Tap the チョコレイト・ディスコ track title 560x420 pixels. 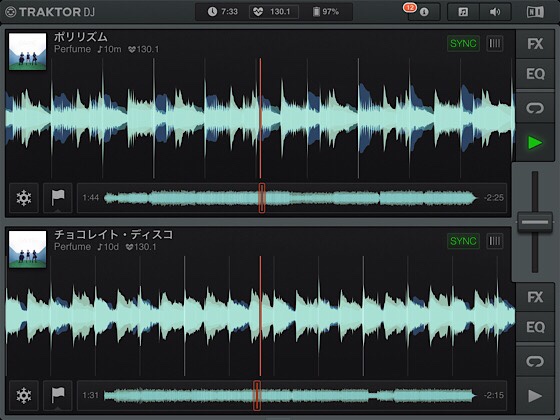tap(114, 234)
